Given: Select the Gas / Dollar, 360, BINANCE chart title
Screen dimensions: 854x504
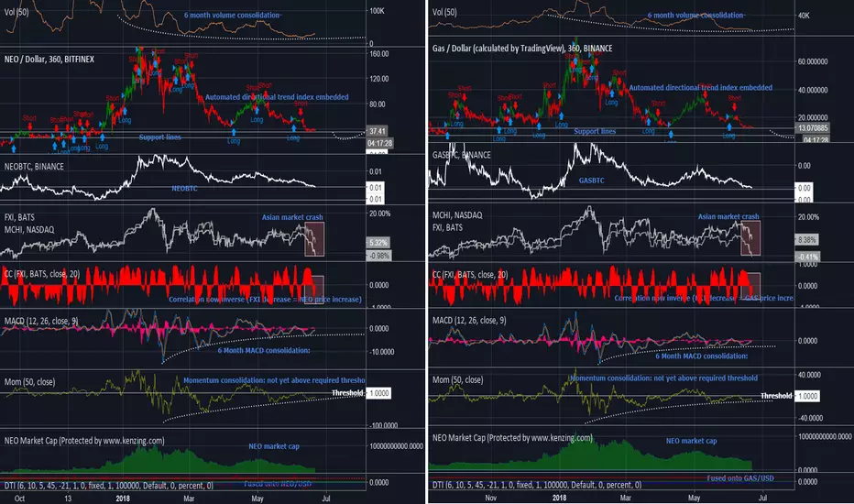Looking at the screenshot, I should point(522,48).
